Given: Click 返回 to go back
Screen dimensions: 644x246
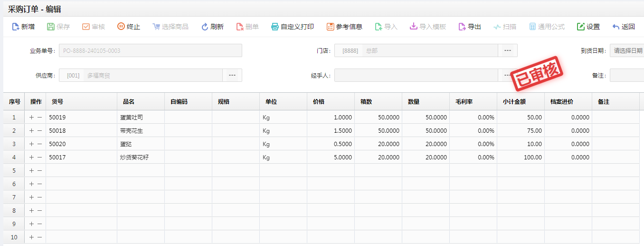Looking at the screenshot, I should (624, 27).
